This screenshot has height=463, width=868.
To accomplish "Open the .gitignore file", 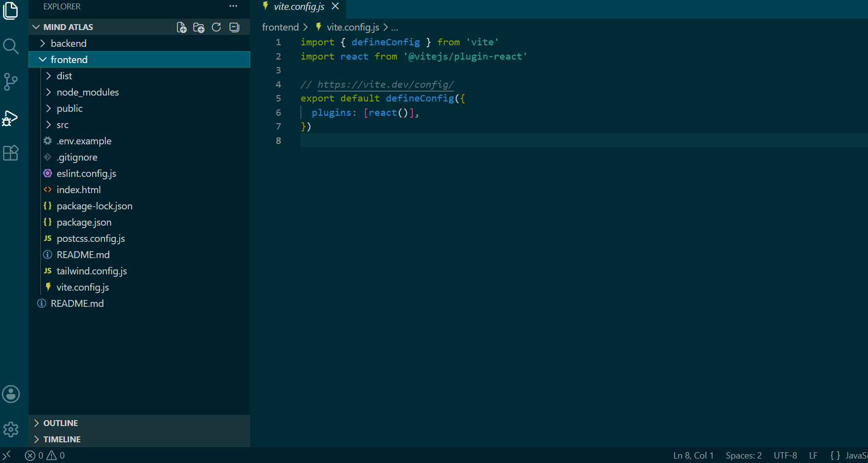I will tap(139, 157).
